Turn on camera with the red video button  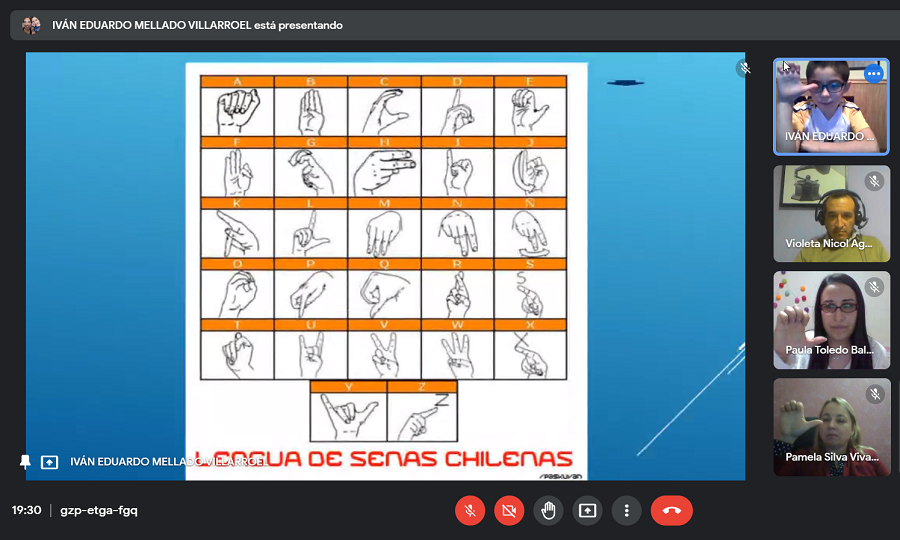pos(509,510)
